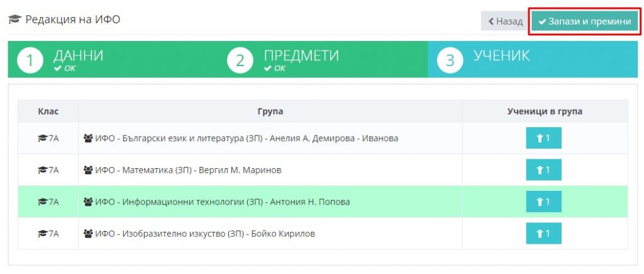Click graduation cap icon beside Редакция на ИФО
Viewport: 644px width, 274px height.
(15, 20)
